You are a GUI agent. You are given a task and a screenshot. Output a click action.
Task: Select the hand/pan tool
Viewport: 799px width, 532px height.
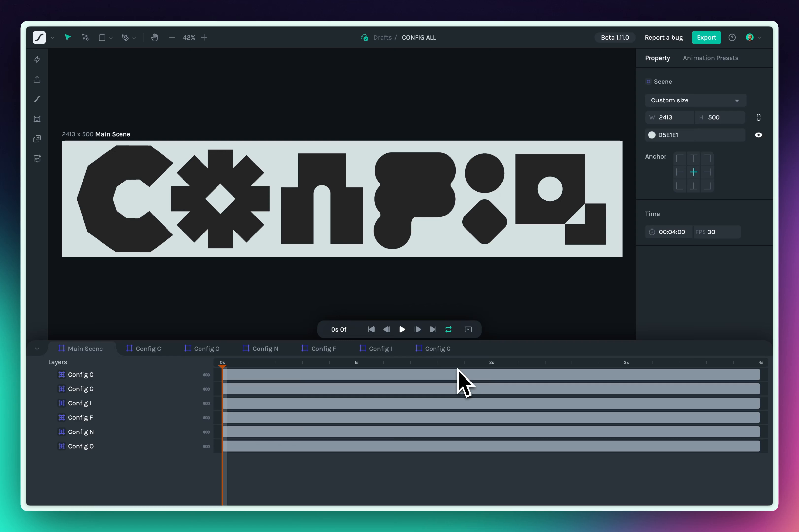pos(154,37)
